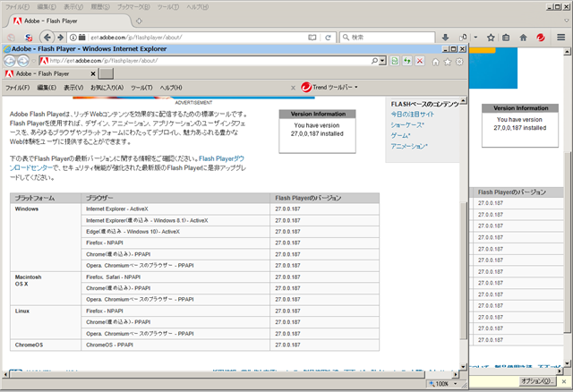Close the Trend toolbar with its X

click(x=293, y=88)
